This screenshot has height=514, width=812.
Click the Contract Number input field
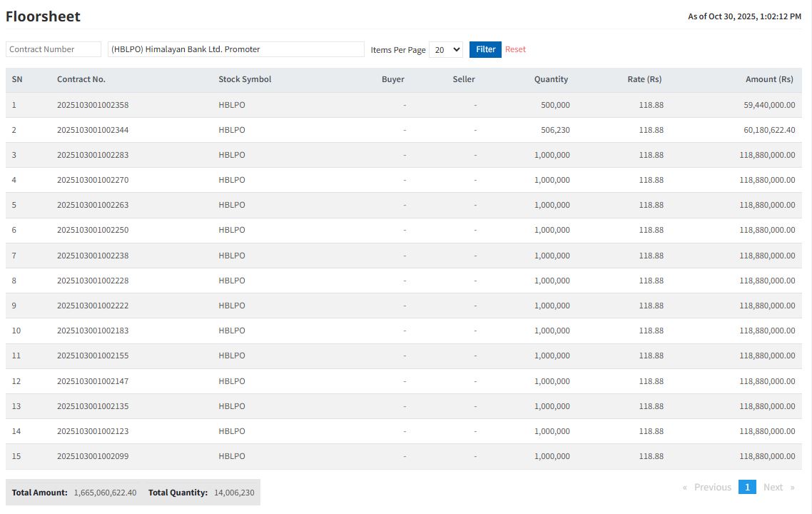coord(54,49)
